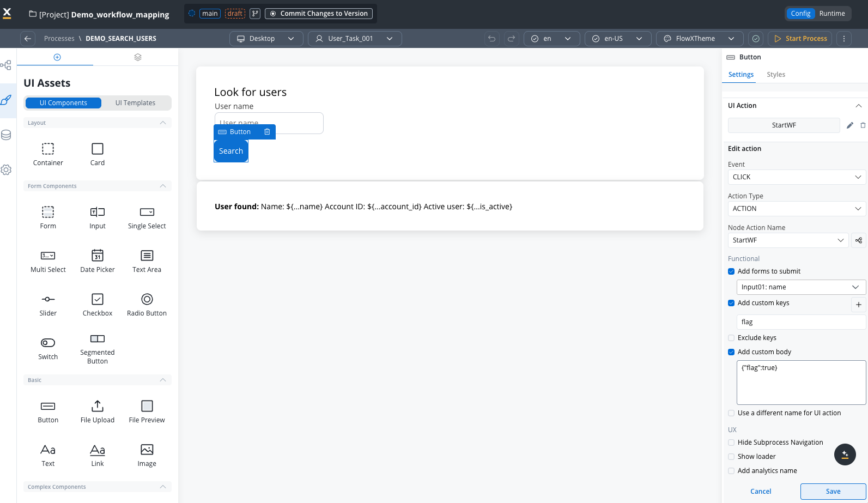Pick the Switch component
Image resolution: width=868 pixels, height=503 pixels.
[x=48, y=348]
